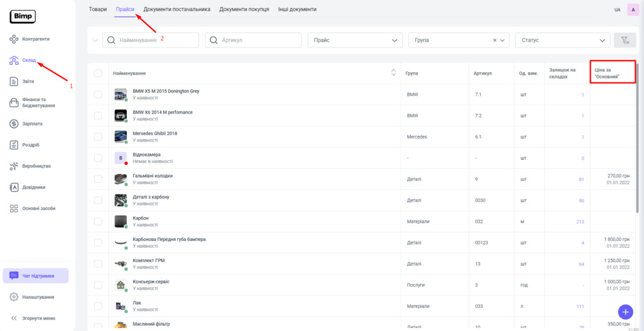Open Чат підтримки support chat

point(35,276)
